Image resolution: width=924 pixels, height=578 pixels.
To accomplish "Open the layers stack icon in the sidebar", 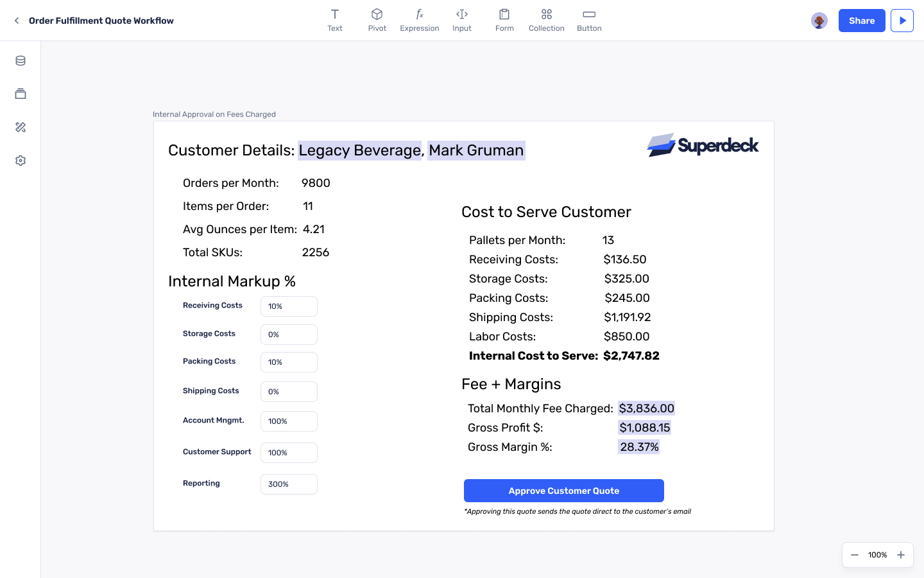I will tap(21, 94).
